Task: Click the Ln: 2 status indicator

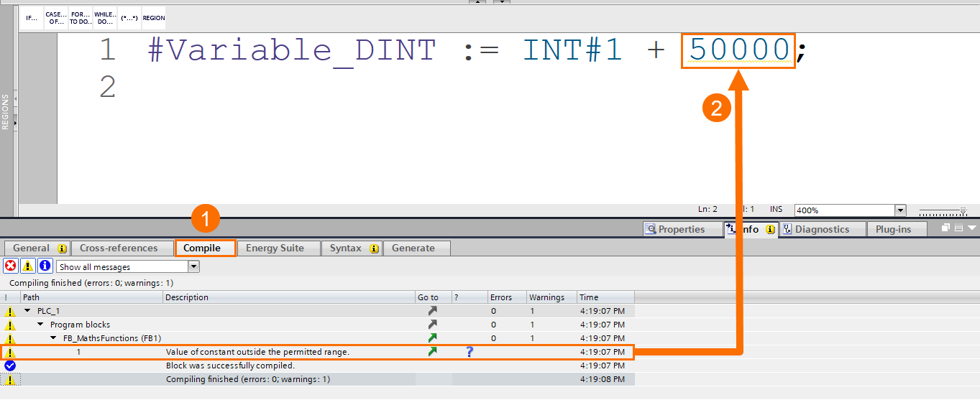Action: (x=707, y=209)
